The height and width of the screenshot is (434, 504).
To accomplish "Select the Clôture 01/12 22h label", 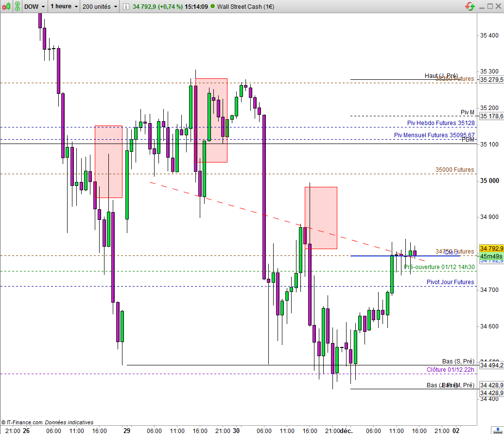I will (451, 370).
